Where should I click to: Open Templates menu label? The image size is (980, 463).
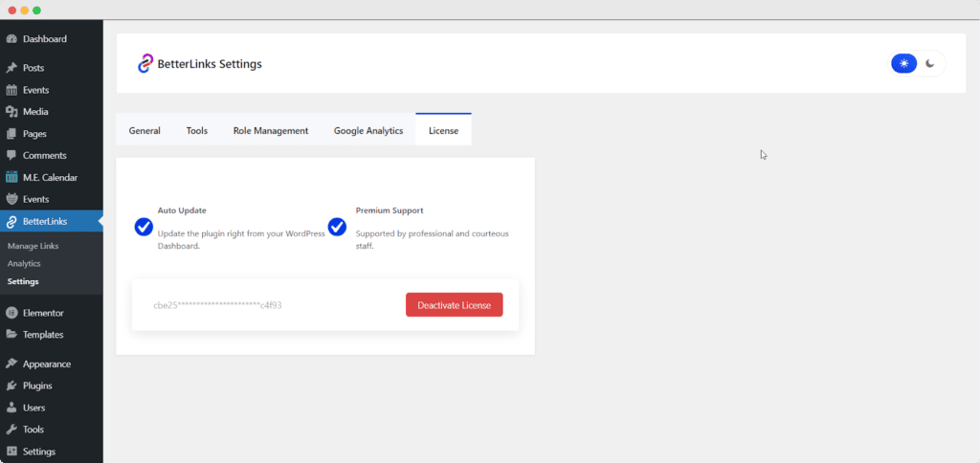pos(43,335)
